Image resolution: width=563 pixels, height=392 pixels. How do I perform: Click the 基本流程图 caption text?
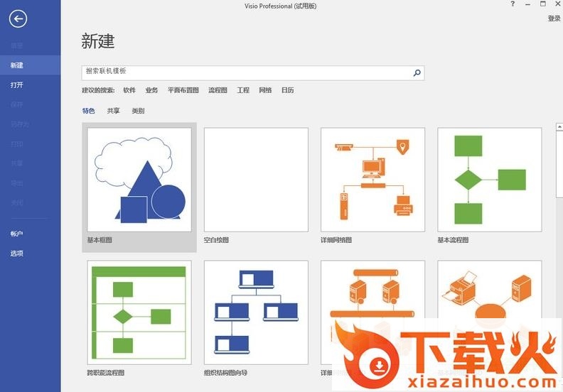tap(453, 240)
